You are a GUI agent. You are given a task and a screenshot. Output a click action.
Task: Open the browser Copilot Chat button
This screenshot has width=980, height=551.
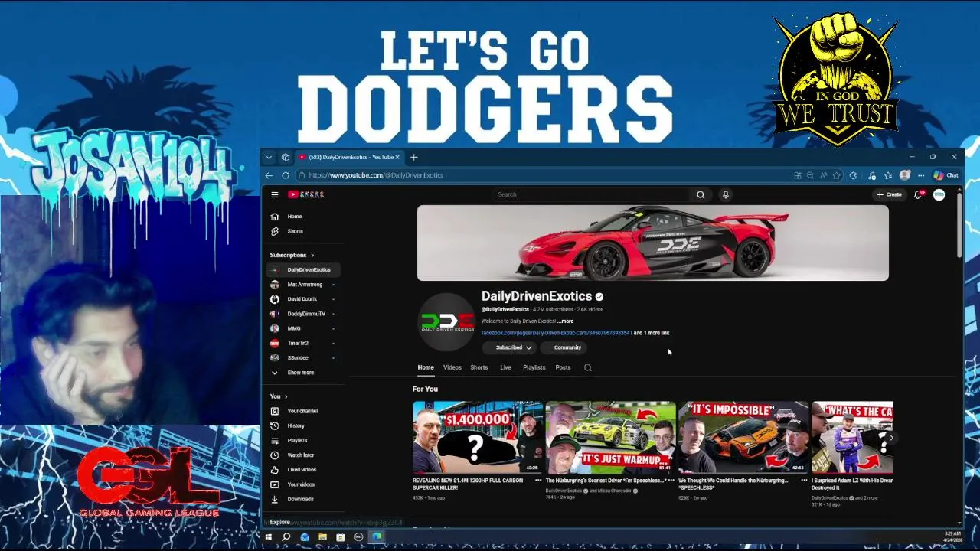point(946,175)
